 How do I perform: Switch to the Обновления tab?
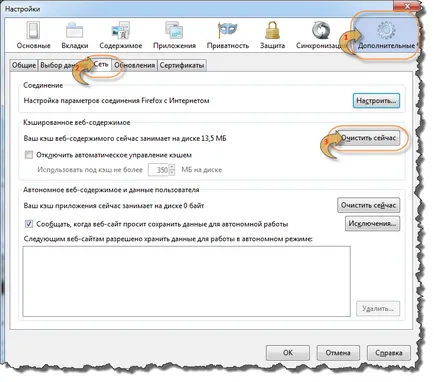click(135, 65)
